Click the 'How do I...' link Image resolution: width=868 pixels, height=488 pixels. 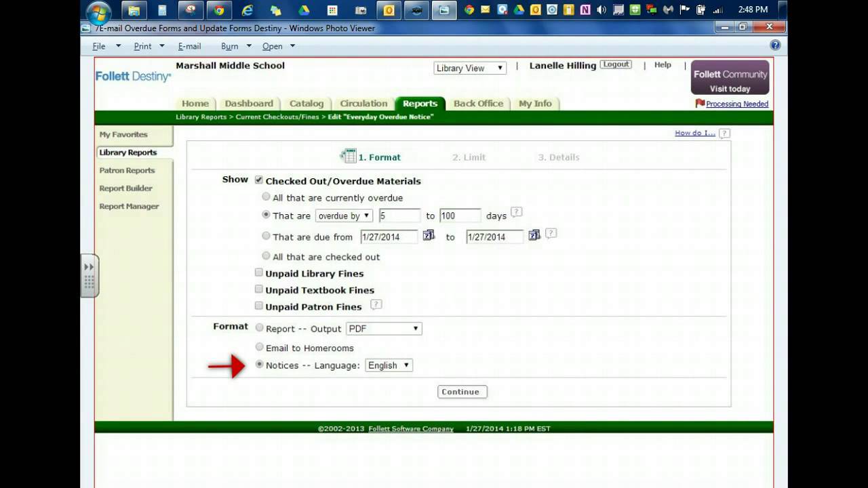[695, 133]
